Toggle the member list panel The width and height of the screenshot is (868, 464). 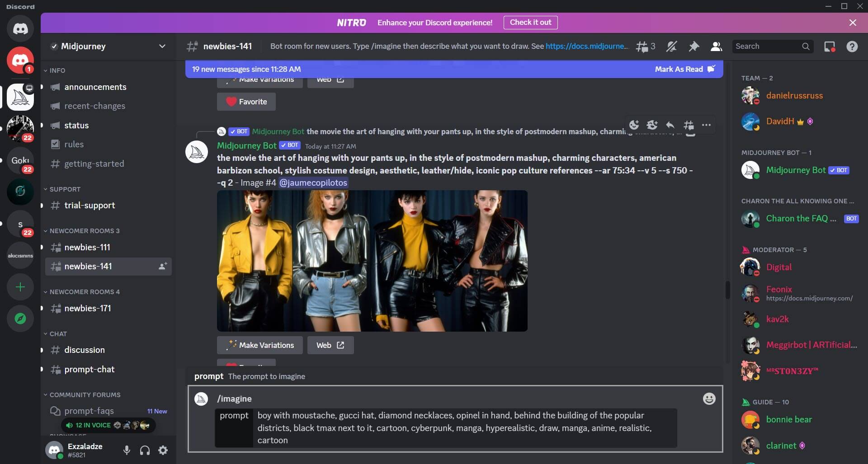tap(716, 46)
